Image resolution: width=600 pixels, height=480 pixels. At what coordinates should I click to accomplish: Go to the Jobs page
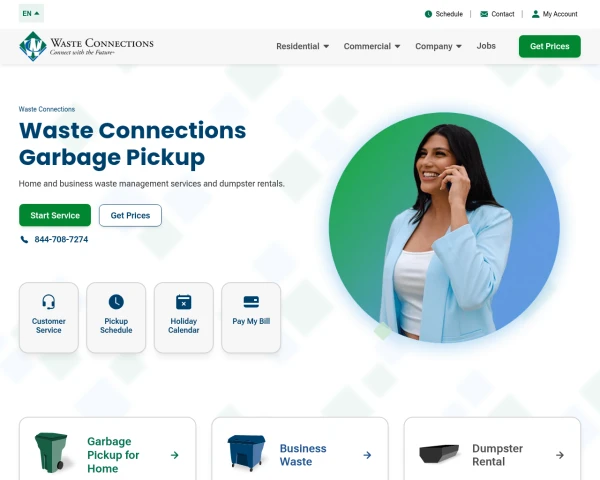(x=486, y=46)
